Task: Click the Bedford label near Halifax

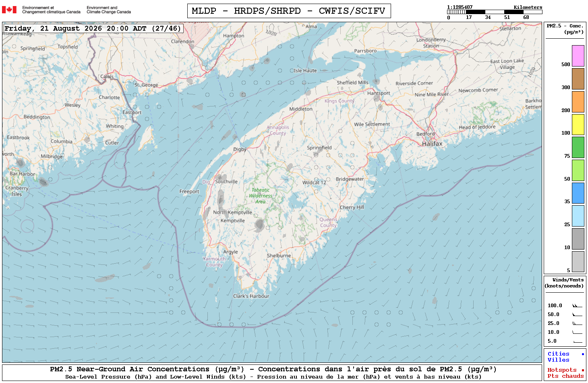Action: (x=426, y=134)
